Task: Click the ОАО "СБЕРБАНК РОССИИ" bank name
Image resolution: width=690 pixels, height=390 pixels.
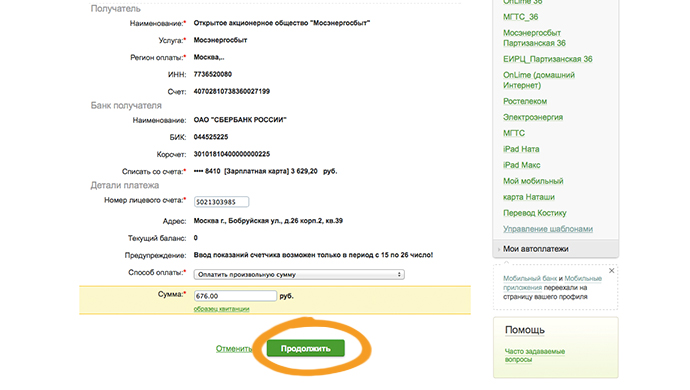Action: [x=240, y=120]
